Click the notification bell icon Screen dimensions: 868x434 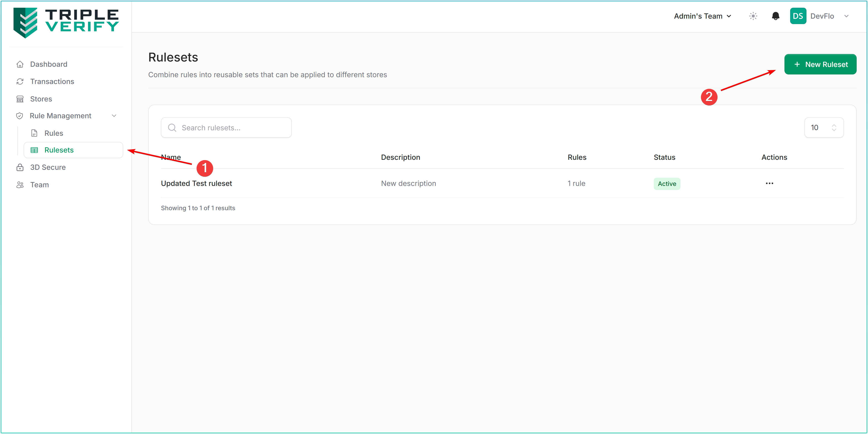(x=775, y=16)
